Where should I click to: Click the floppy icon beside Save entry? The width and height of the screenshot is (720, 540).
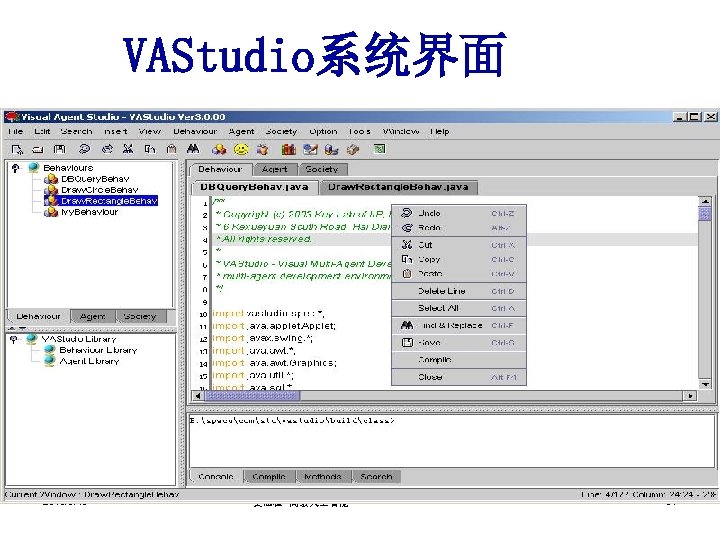pos(407,343)
